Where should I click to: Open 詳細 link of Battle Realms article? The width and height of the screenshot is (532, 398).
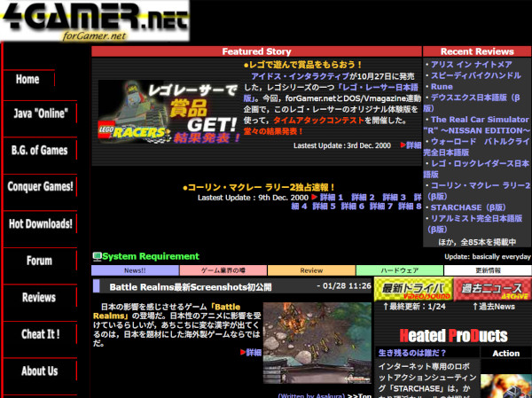pos(254,352)
